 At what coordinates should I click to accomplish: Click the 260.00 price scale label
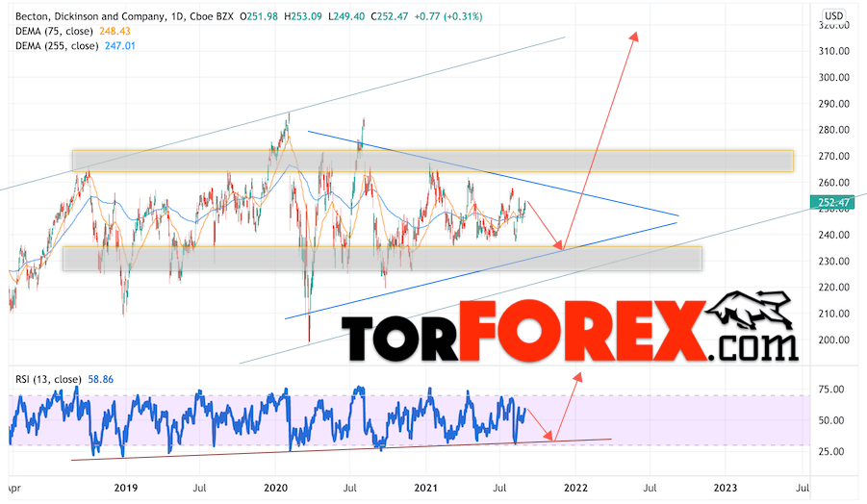tap(834, 183)
